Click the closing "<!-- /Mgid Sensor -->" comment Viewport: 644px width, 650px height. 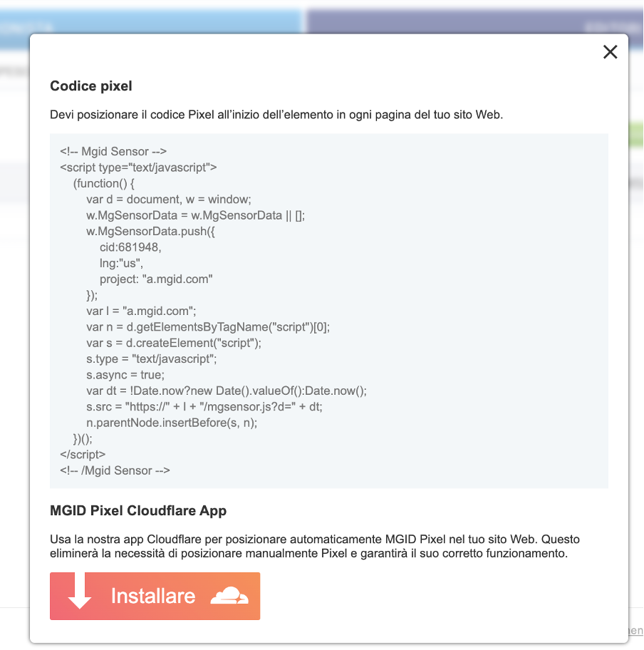tap(115, 470)
